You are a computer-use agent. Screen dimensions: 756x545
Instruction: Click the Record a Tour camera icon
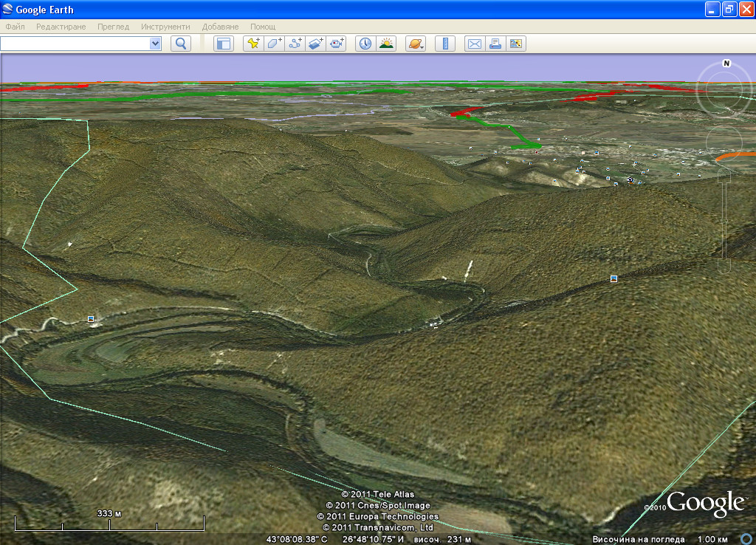pos(337,44)
